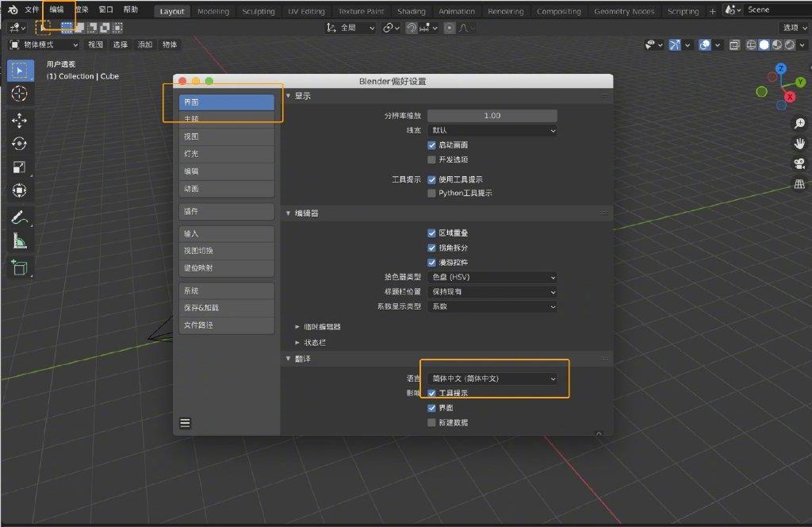Viewport: 812px width, 527px height.
Task: Select the Measure ruler tool
Action: [20, 241]
